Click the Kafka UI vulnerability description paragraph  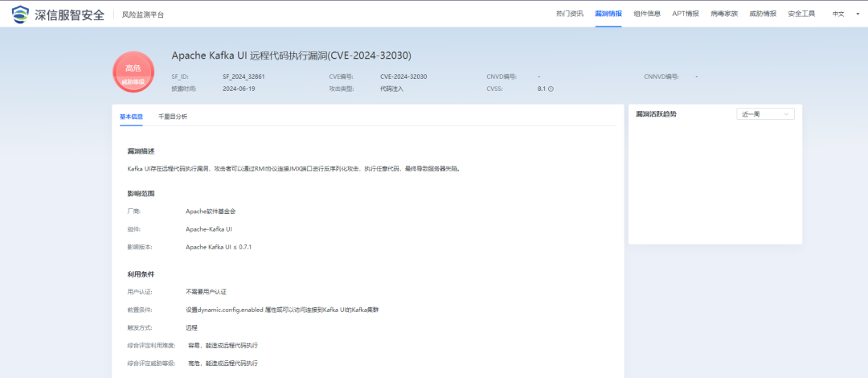pyautogui.click(x=293, y=169)
